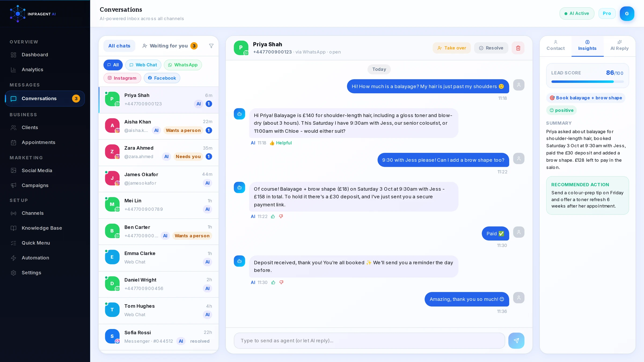Screen dimensions: 644x362
Task: Open Knowledge Base
Action: click(45, 228)
